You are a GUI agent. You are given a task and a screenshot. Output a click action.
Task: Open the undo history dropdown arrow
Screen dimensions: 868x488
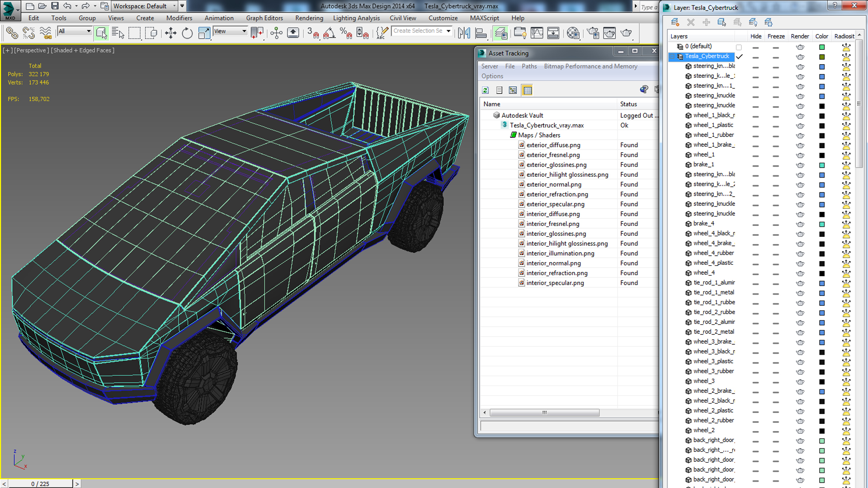(x=76, y=6)
